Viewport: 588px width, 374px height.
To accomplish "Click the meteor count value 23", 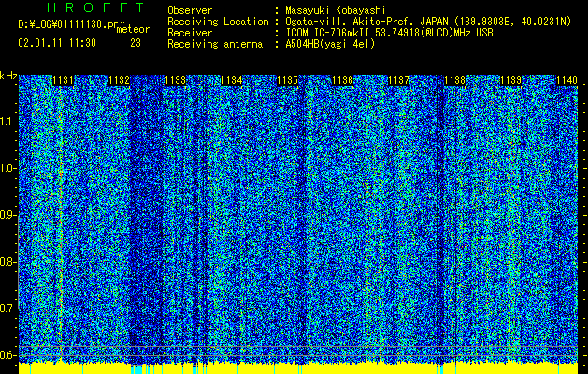I will [x=136, y=43].
